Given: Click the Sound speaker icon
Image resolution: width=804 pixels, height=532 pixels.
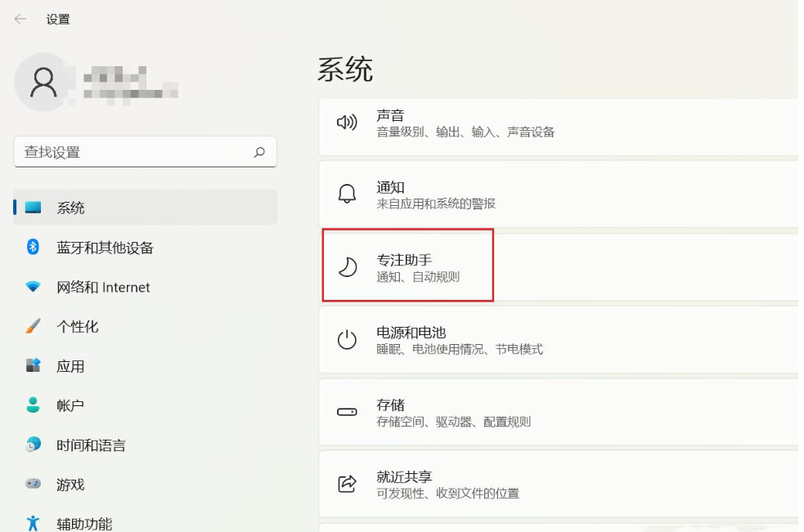Looking at the screenshot, I should pyautogui.click(x=348, y=123).
